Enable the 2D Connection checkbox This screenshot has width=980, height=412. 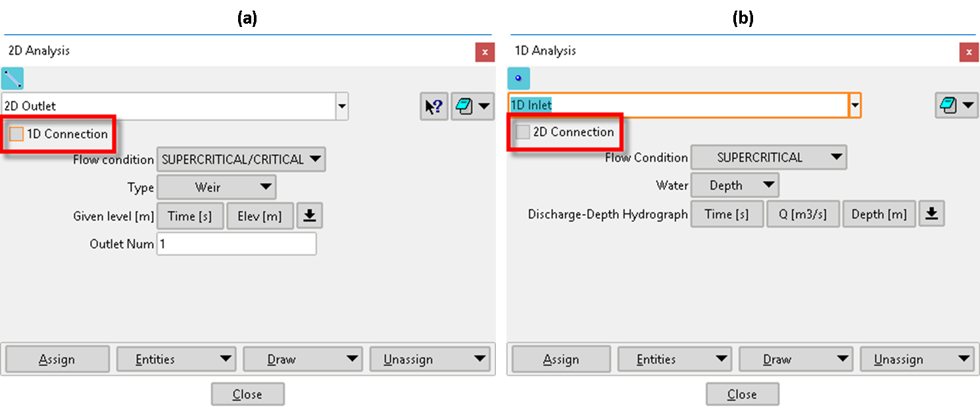coord(523,132)
